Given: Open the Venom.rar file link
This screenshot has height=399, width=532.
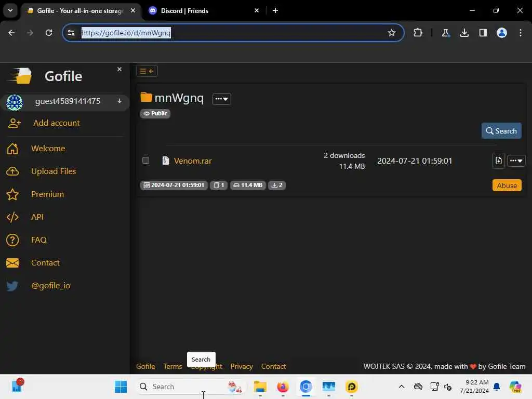Looking at the screenshot, I should tap(193, 161).
